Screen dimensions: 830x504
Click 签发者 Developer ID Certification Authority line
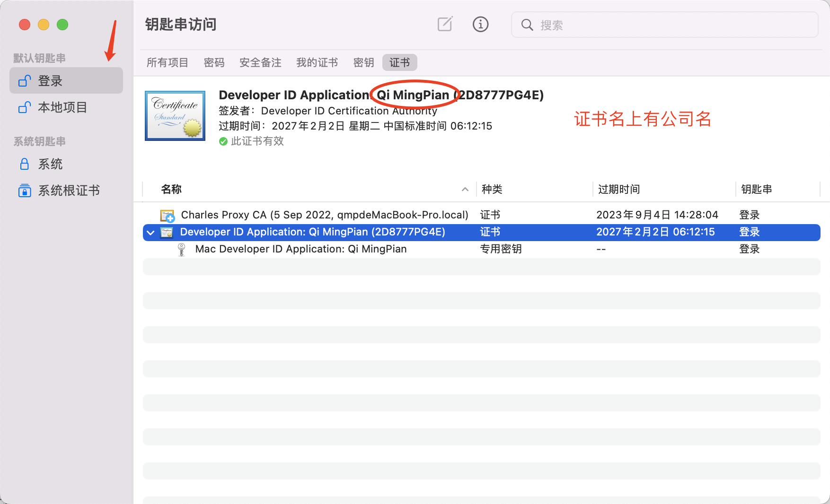click(328, 111)
